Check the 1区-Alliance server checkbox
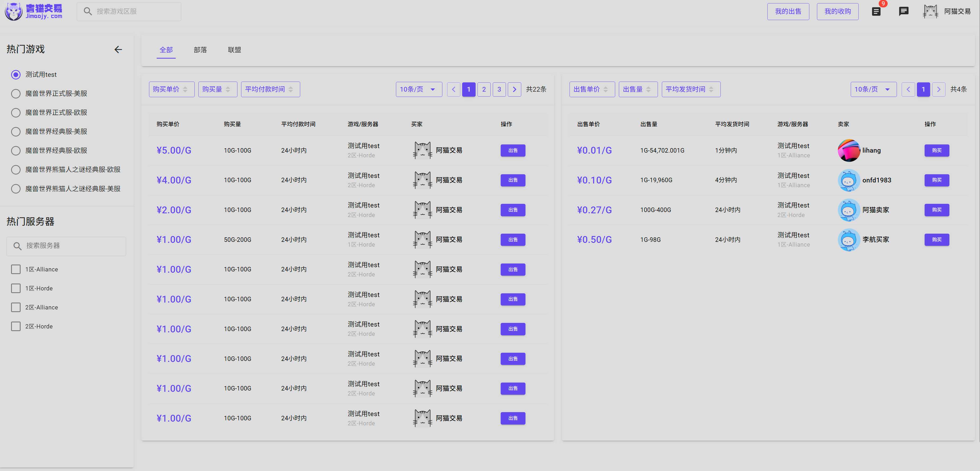Viewport: 980px width, 471px height. 16,269
